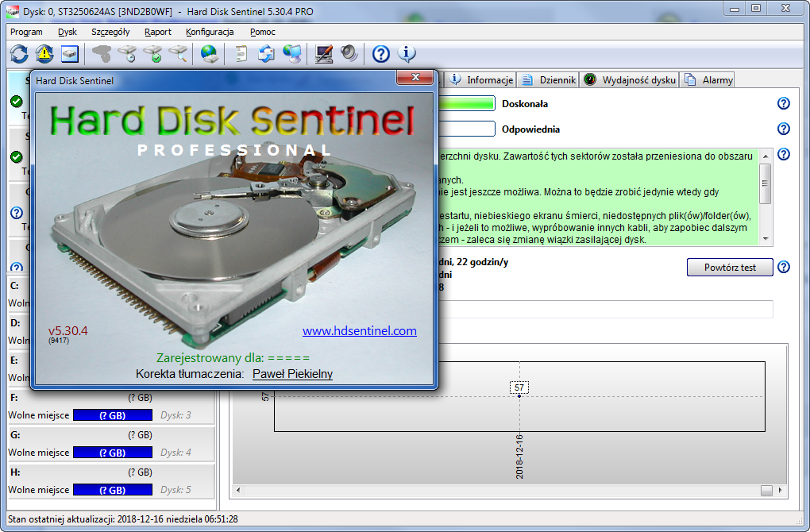The height and width of the screenshot is (532, 810).
Task: Click the description text scrollbar thumb
Action: click(x=765, y=183)
